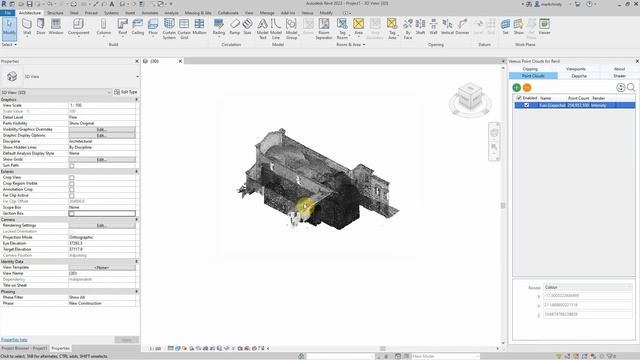Image resolution: width=640 pixels, height=360 pixels.
Task: Switch to the Annotate ribbon tab
Action: pos(149,13)
